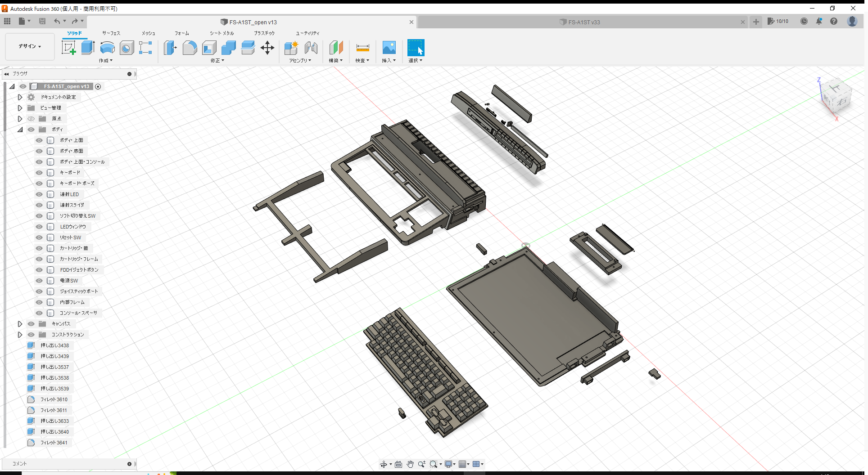This screenshot has width=868, height=475.
Task: Select 押し出し3438 in the timeline list
Action: (x=55, y=345)
